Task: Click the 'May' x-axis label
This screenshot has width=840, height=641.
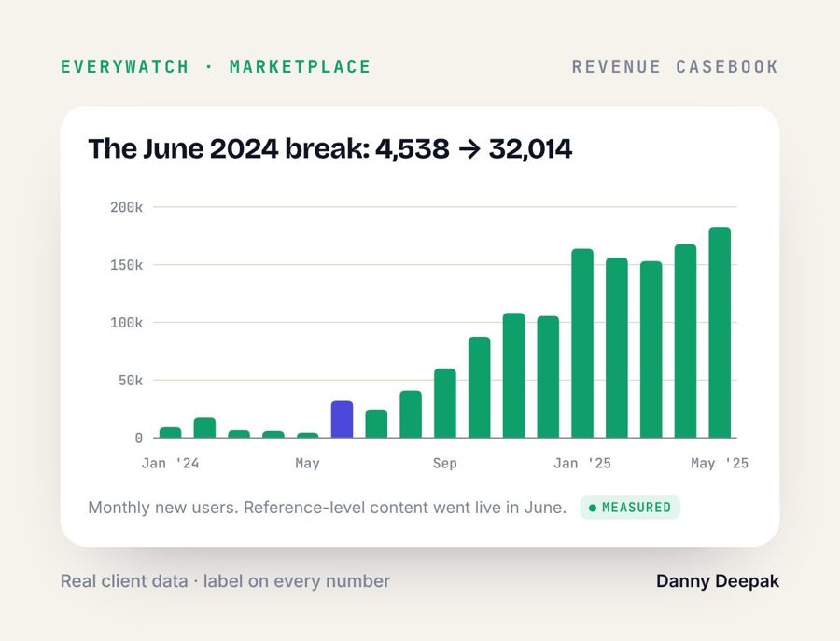Action: pos(307,463)
